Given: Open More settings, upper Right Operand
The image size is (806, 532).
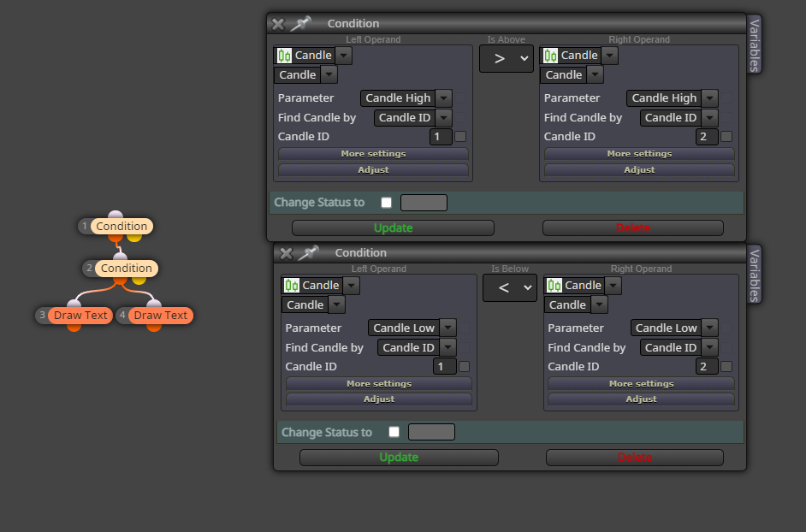Looking at the screenshot, I should (x=639, y=154).
